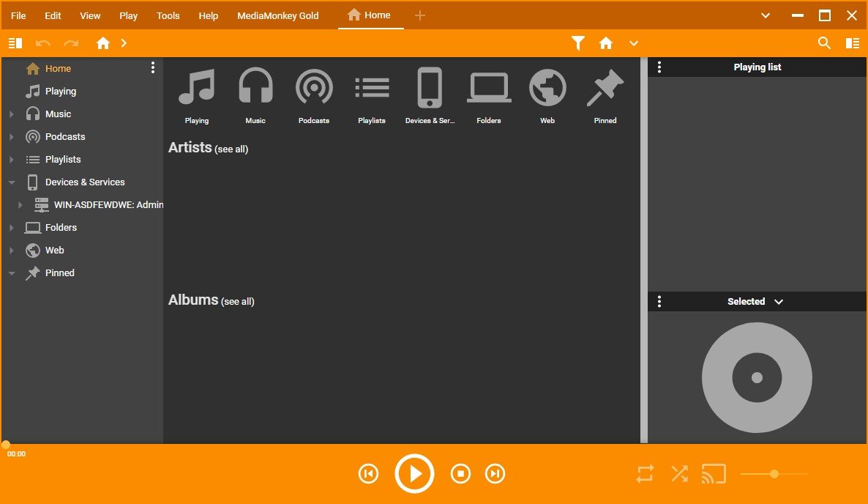Open the Tools menu

click(168, 15)
